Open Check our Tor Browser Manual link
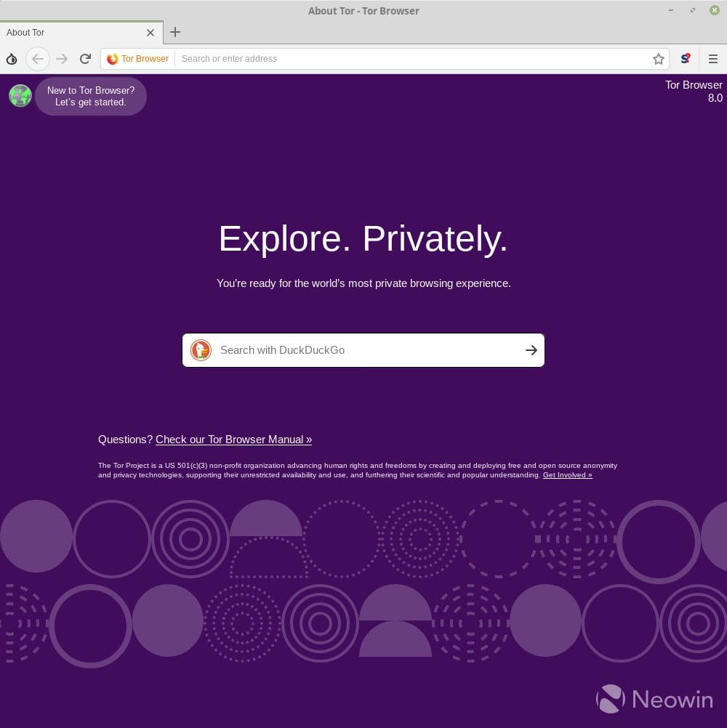 pyautogui.click(x=233, y=440)
